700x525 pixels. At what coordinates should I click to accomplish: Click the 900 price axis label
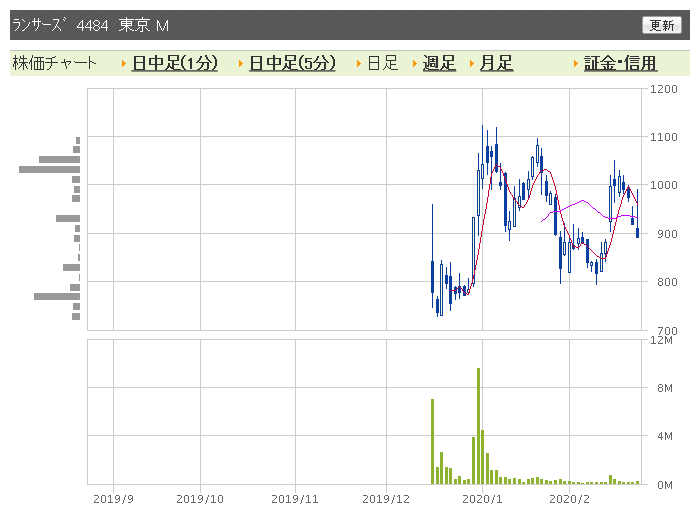click(x=667, y=233)
